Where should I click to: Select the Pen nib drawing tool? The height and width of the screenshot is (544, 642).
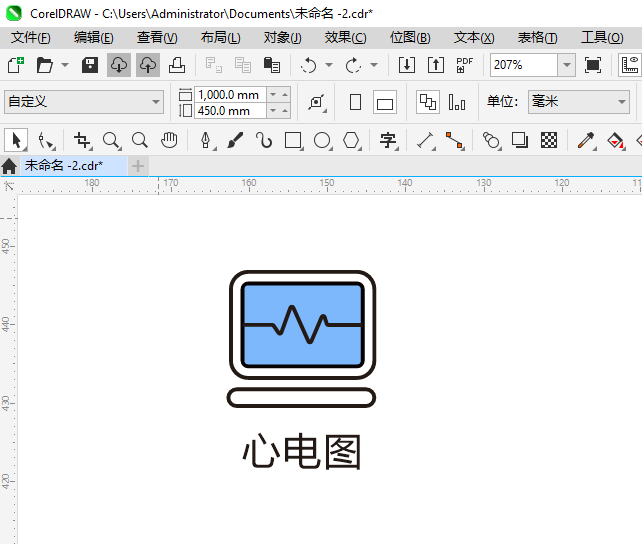point(206,140)
